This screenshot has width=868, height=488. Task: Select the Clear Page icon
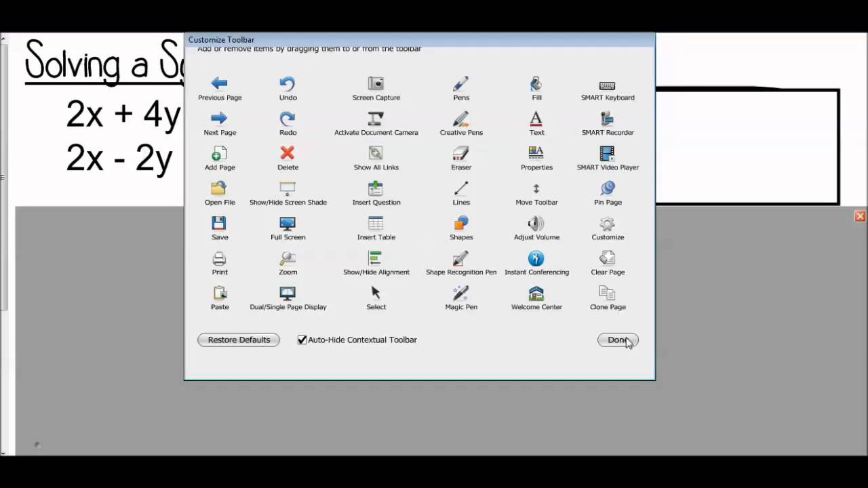(608, 258)
